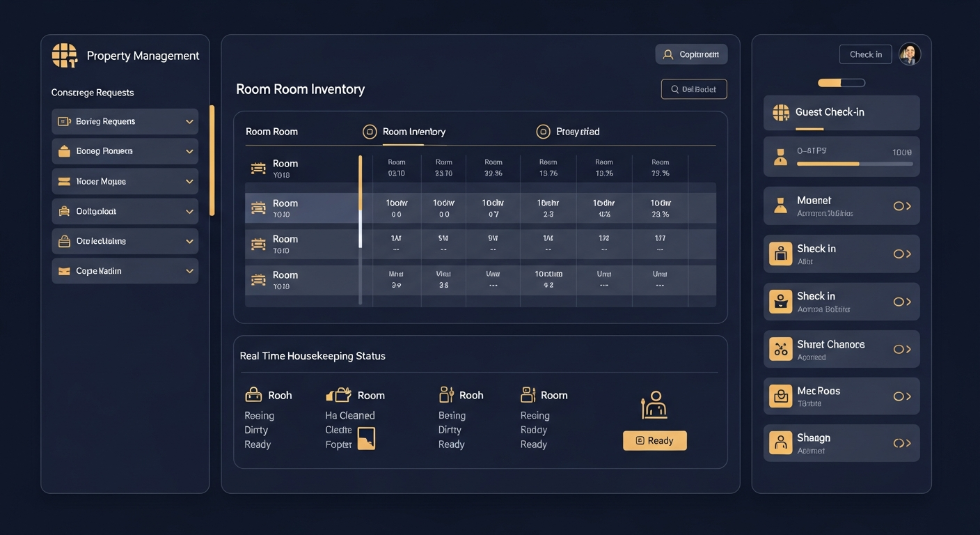Click the O-41PS progress slider bar
Screen dimensions: 980x535
[x=854, y=164]
